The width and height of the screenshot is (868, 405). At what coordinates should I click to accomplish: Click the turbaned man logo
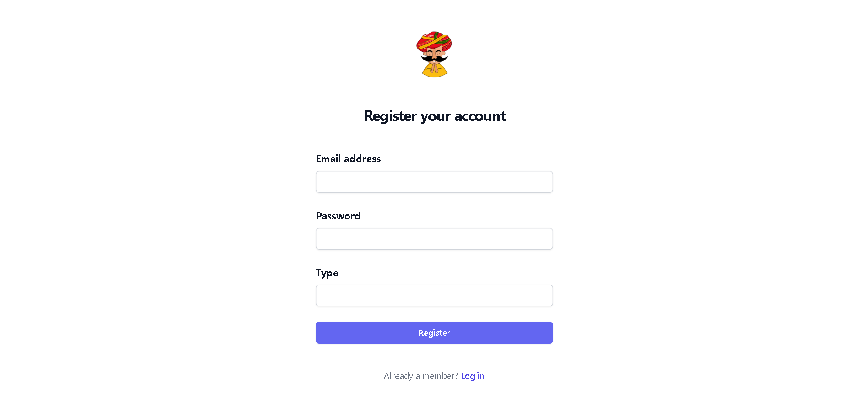tap(434, 55)
